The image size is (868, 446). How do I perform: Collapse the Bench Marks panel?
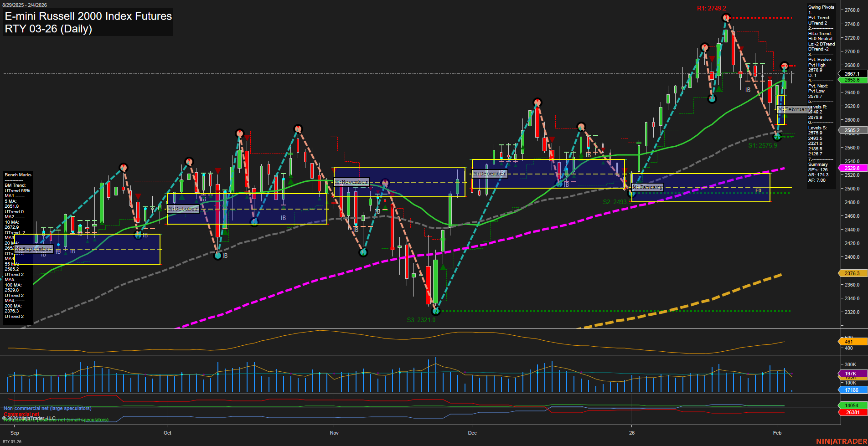(18, 174)
